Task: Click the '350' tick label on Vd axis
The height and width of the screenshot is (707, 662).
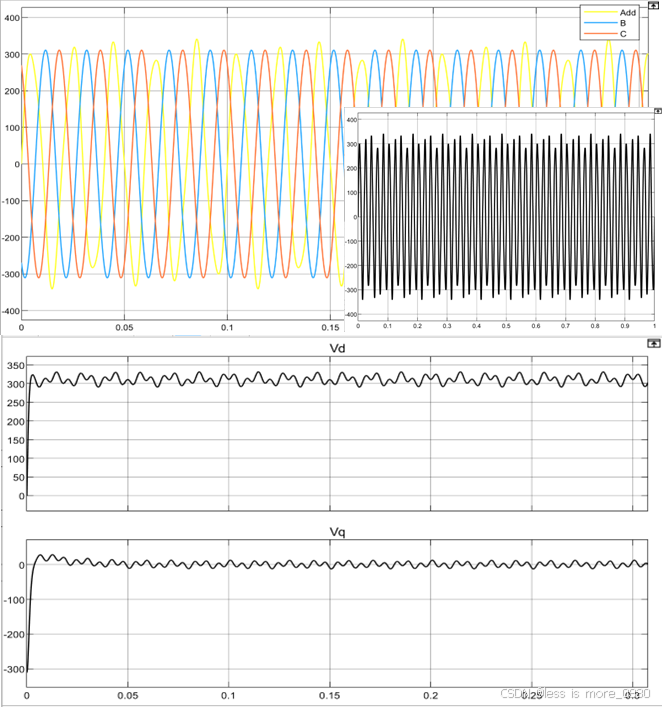Action: [16, 366]
